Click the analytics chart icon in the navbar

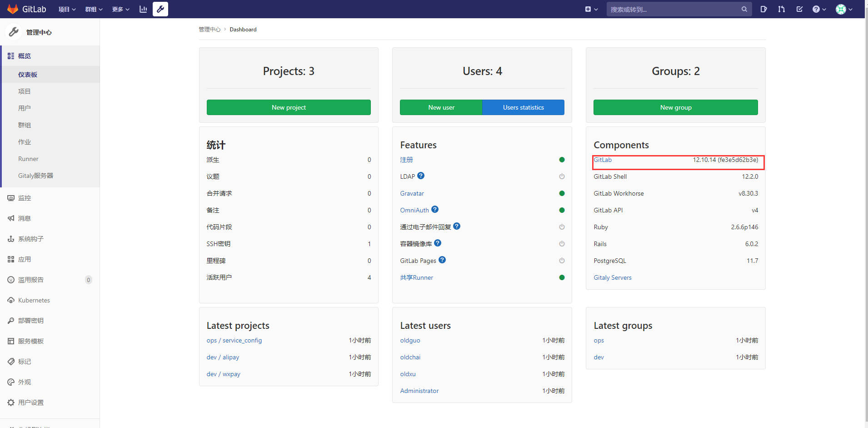tap(143, 9)
